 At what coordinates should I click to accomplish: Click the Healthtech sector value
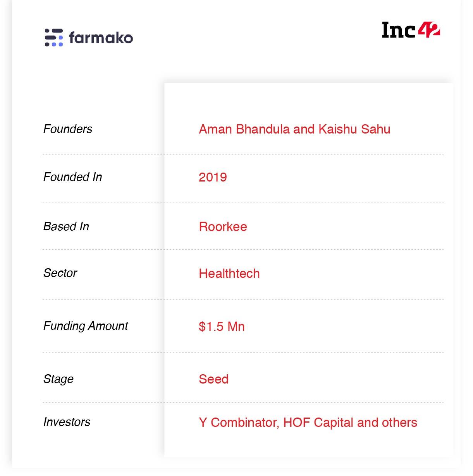click(x=229, y=274)
